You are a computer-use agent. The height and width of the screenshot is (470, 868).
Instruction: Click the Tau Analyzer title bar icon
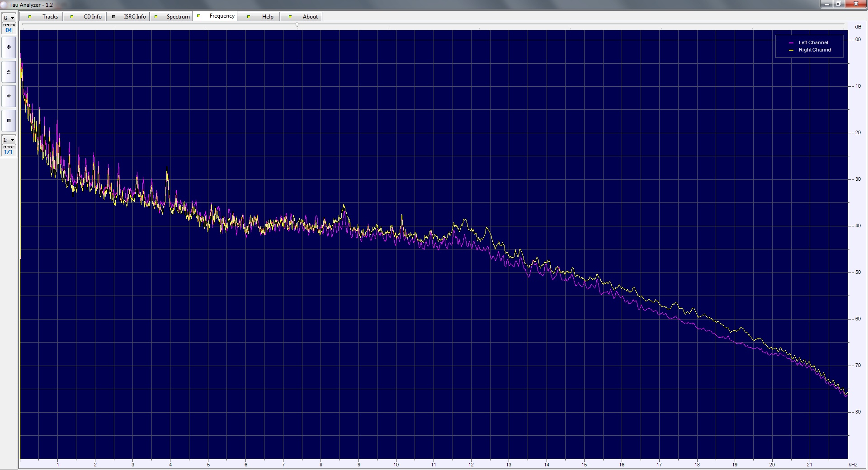[4, 5]
